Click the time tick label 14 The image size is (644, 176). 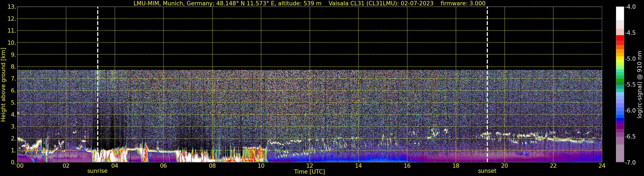(358, 166)
